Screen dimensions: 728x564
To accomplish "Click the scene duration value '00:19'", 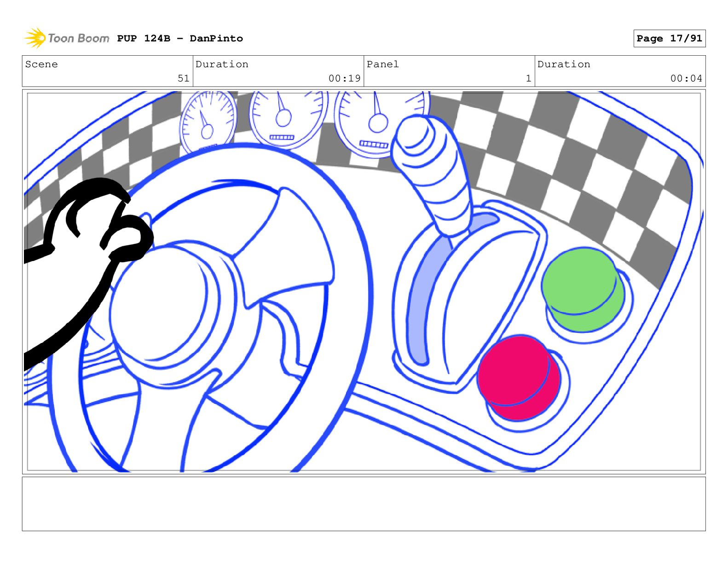I will click(x=344, y=78).
